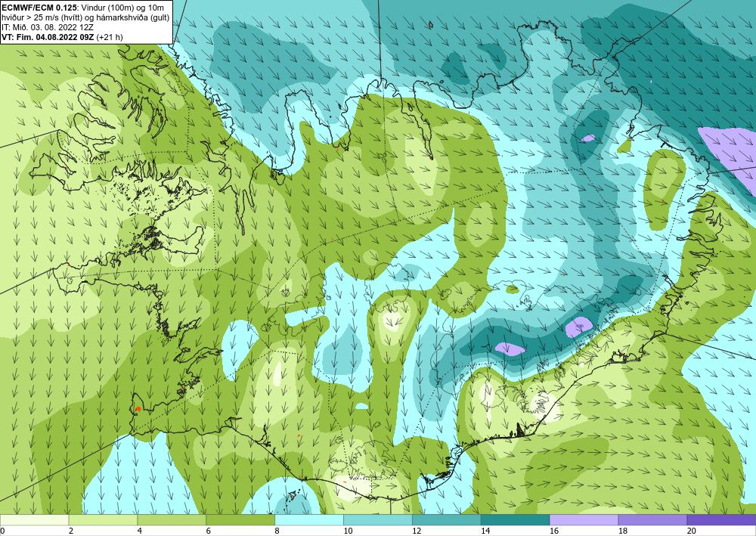The image size is (756, 536).
Task: Select the 8–10 m/s pale cyan legend swatch
Action: pos(309,520)
